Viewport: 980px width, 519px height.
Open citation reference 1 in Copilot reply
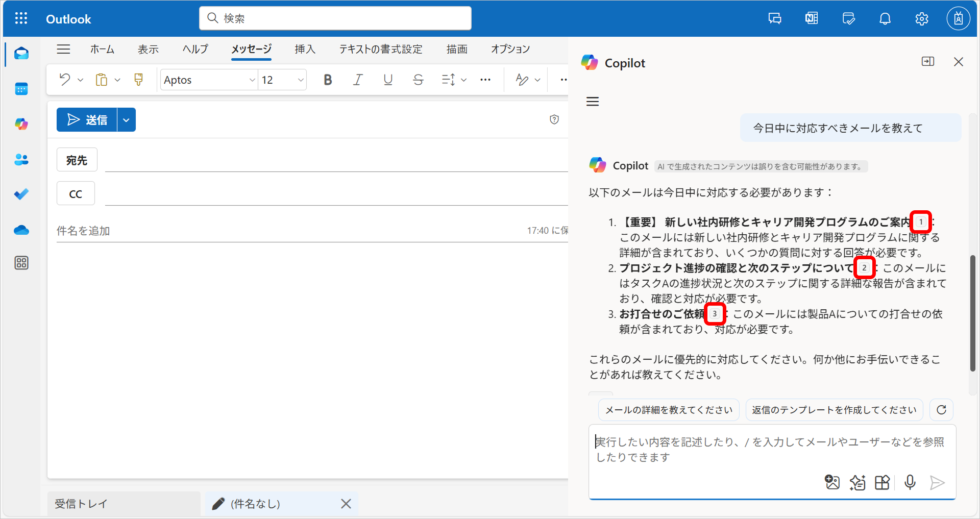coord(921,222)
